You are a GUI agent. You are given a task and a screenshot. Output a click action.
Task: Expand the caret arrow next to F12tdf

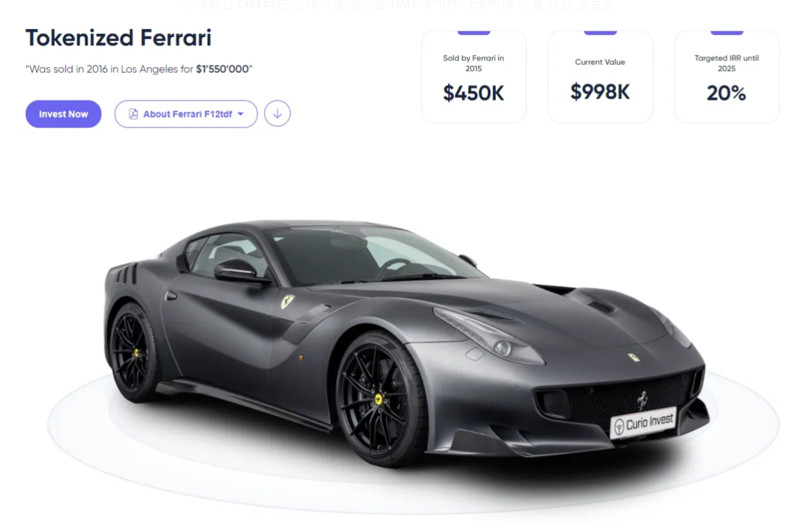(x=240, y=114)
